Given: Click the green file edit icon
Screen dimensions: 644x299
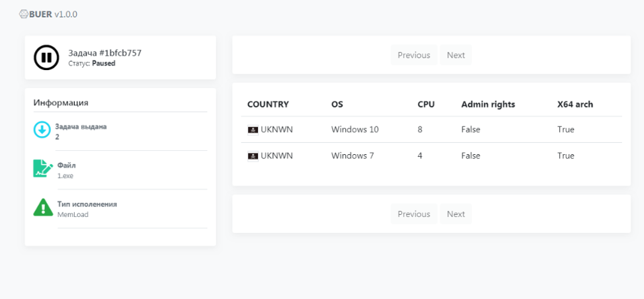Looking at the screenshot, I should [x=43, y=169].
